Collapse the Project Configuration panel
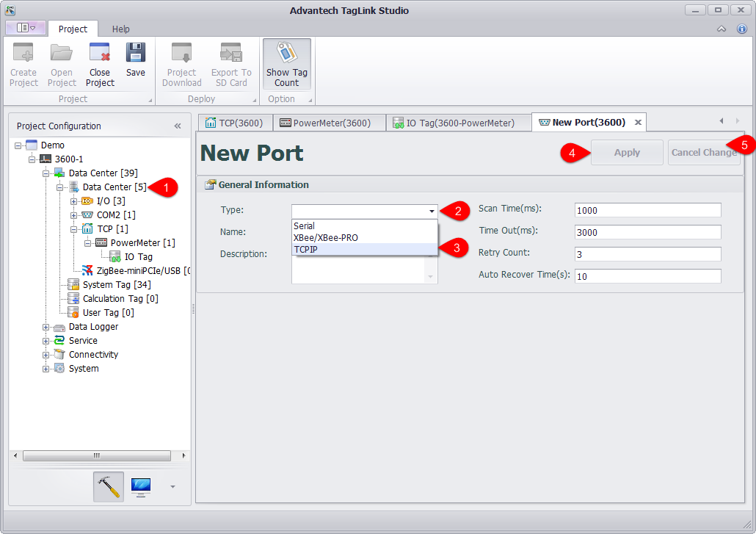 click(178, 126)
